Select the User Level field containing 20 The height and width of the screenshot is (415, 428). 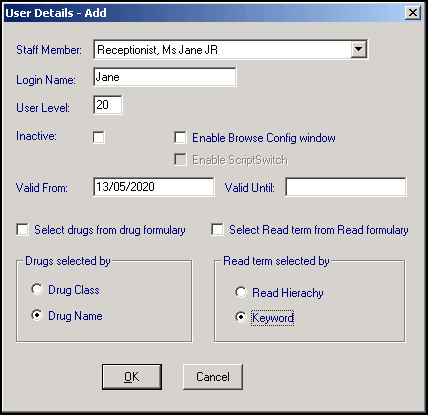(x=108, y=105)
